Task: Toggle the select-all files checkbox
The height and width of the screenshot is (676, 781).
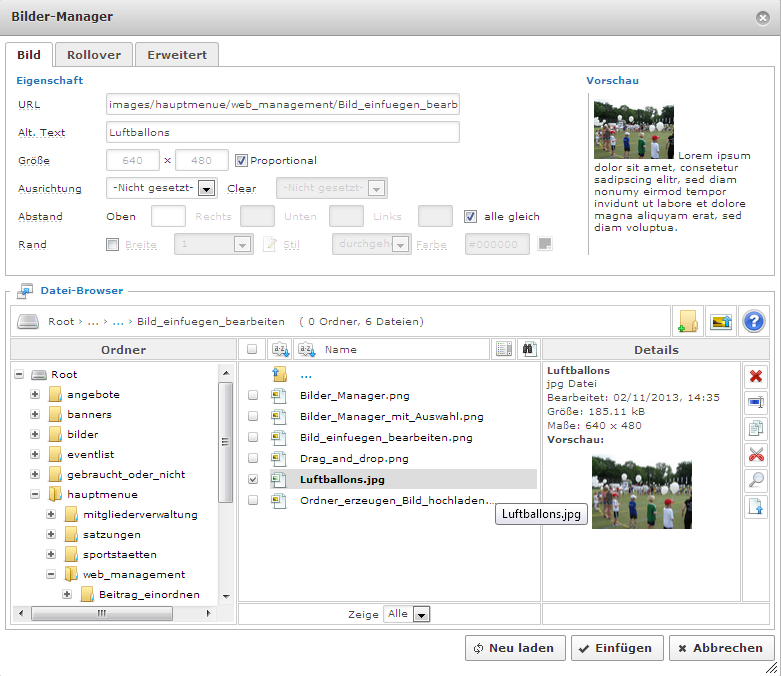Action: click(252, 349)
